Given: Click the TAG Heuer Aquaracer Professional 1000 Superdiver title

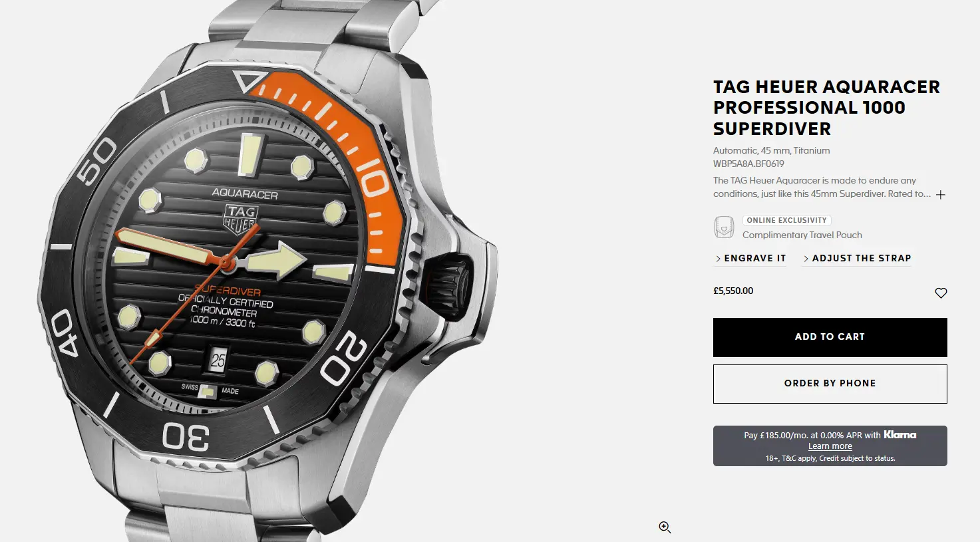Looking at the screenshot, I should [826, 108].
